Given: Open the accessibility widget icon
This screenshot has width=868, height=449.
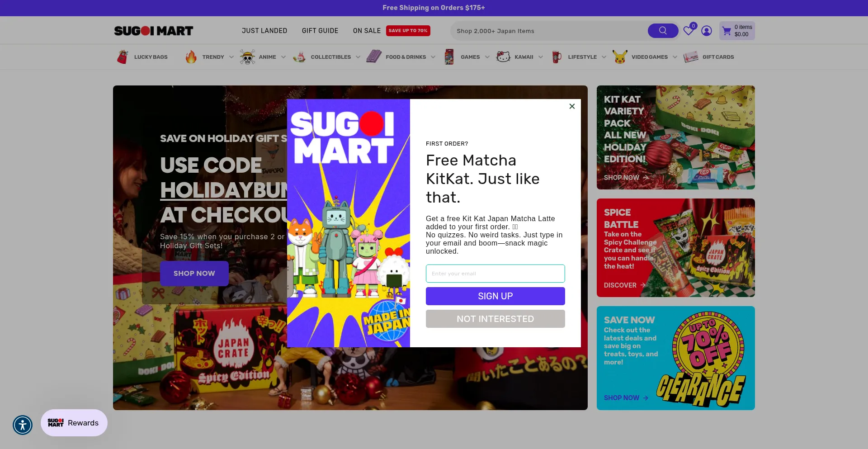Looking at the screenshot, I should pos(23,425).
